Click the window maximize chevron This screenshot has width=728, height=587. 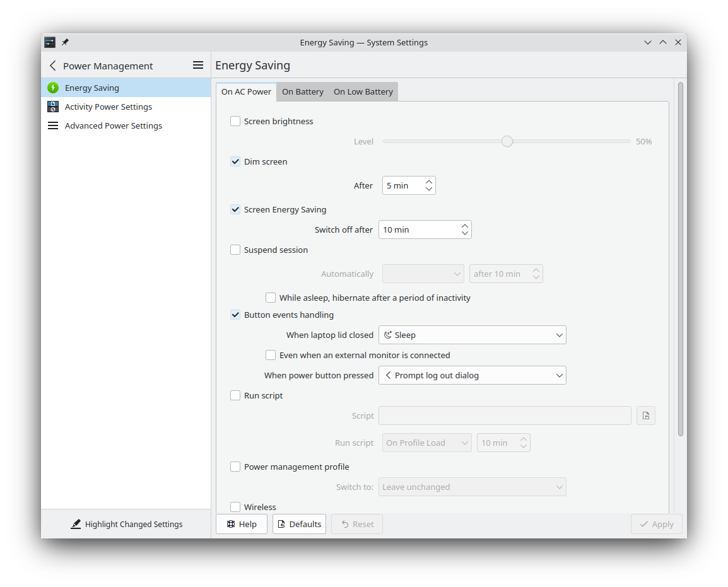click(663, 43)
